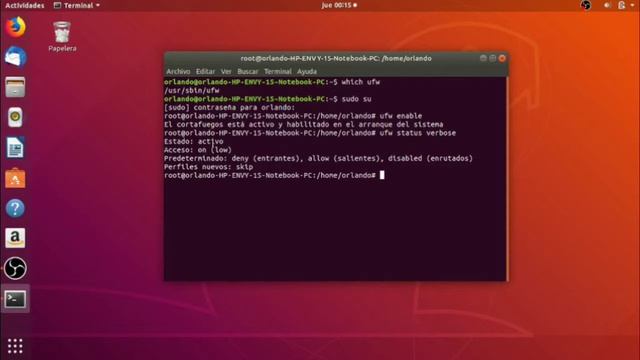This screenshot has width=640, height=360.
Task: Open Firefox from the dock
Action: pos(16,27)
